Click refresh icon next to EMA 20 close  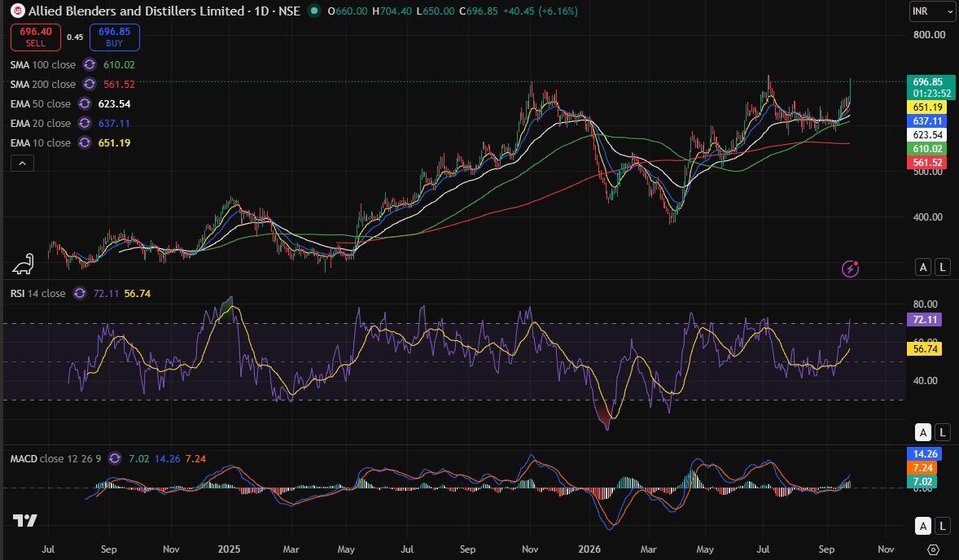[x=85, y=124]
